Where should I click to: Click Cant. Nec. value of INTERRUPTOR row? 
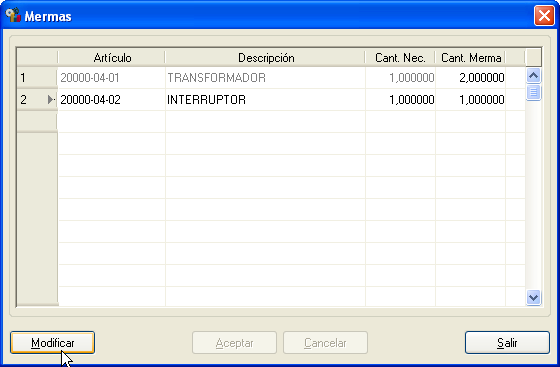pos(400,100)
